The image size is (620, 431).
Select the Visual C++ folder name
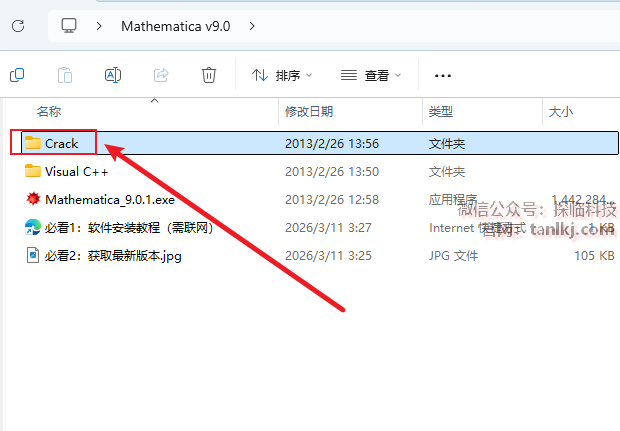[76, 172]
